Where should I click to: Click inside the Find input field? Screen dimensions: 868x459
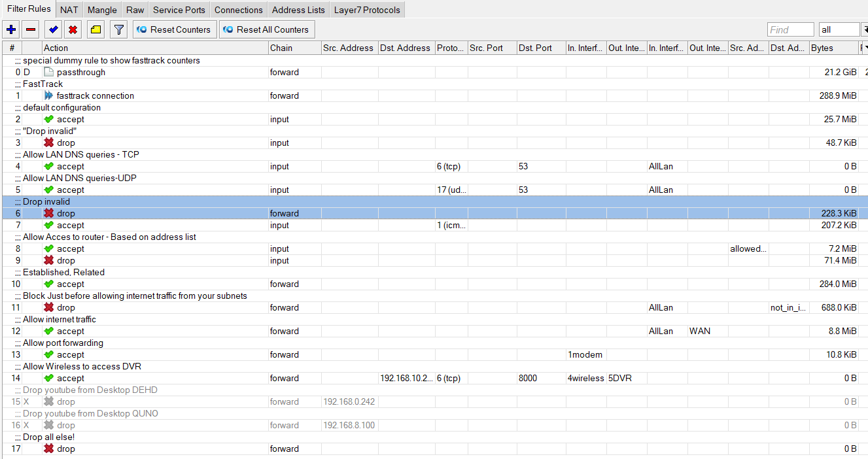pos(790,29)
